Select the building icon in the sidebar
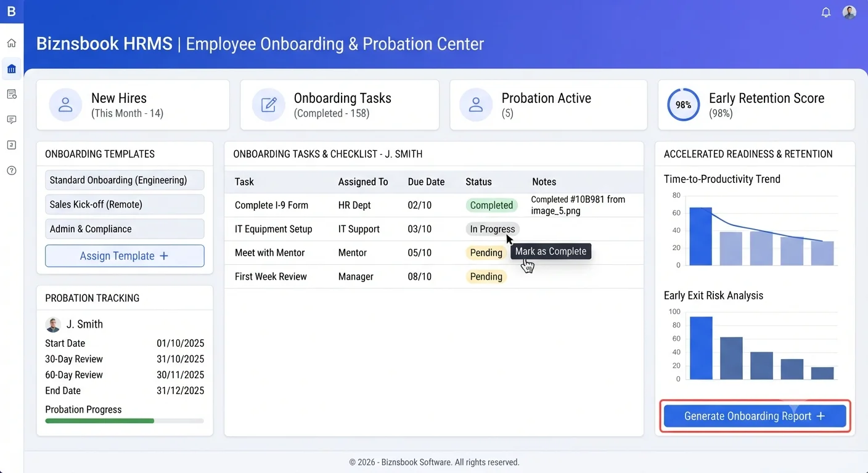This screenshot has width=868, height=473. click(11, 69)
